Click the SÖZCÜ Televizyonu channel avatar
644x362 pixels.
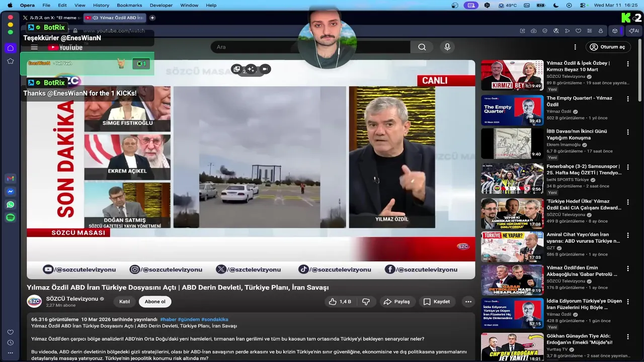[34, 302]
